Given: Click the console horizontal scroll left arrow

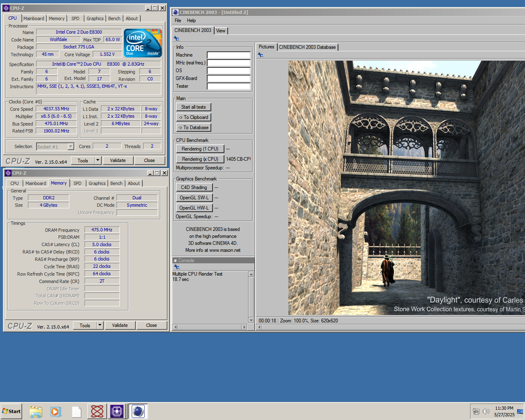Looking at the screenshot, I should click(176, 327).
